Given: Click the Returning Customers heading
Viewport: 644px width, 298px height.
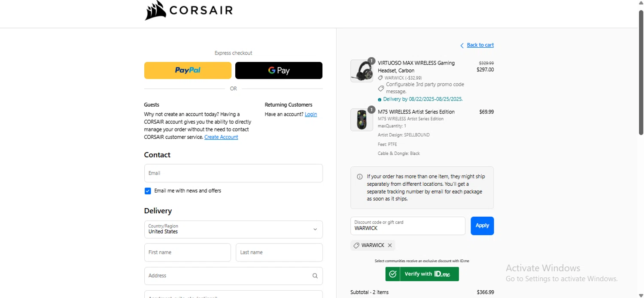Looking at the screenshot, I should pos(289,105).
